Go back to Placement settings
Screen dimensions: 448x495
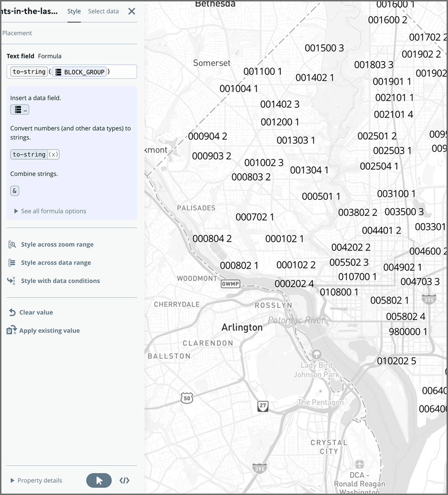[x=17, y=33]
